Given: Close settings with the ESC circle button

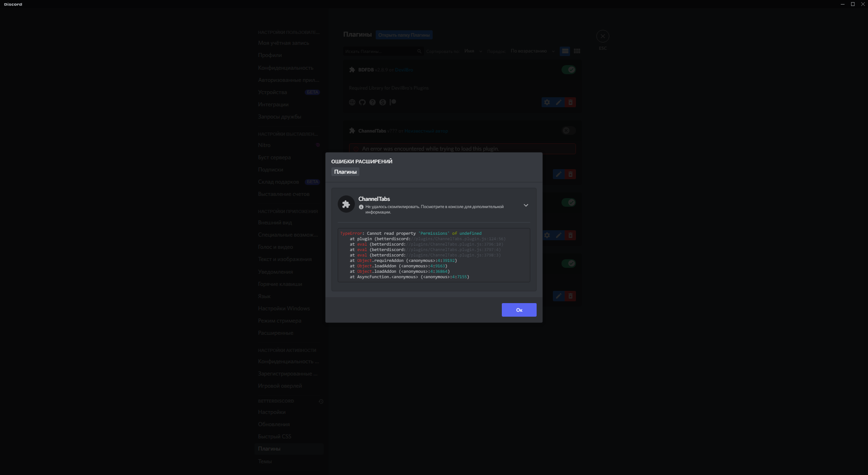Looking at the screenshot, I should click(x=603, y=36).
